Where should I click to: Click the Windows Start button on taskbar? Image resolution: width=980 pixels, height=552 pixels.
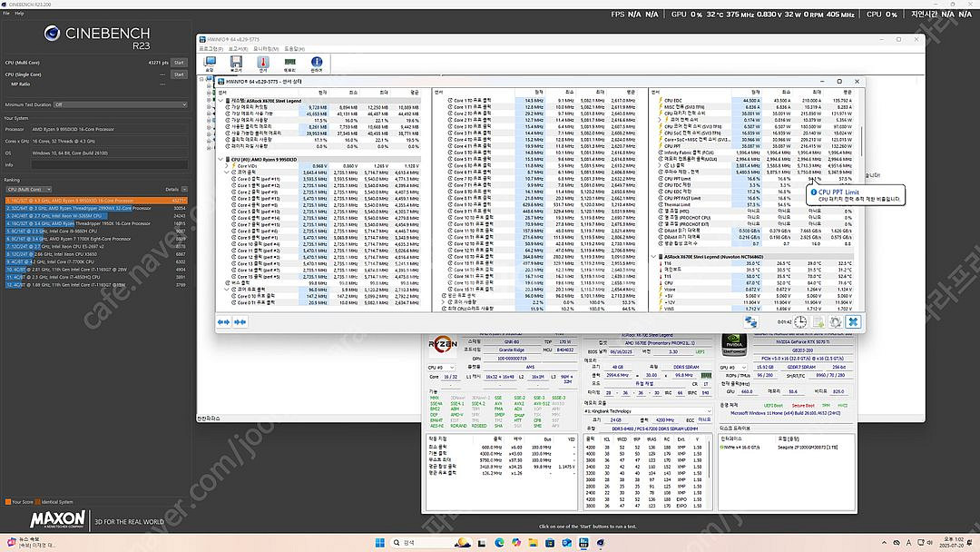[x=379, y=543]
